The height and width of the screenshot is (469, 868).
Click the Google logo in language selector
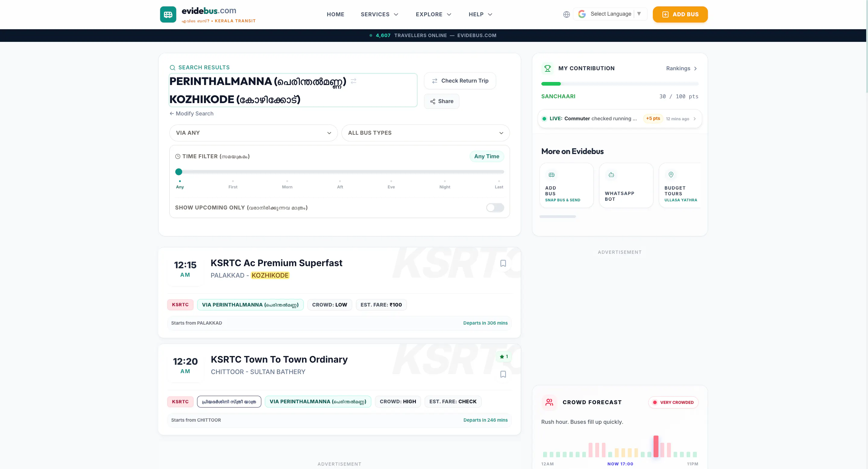coord(582,14)
